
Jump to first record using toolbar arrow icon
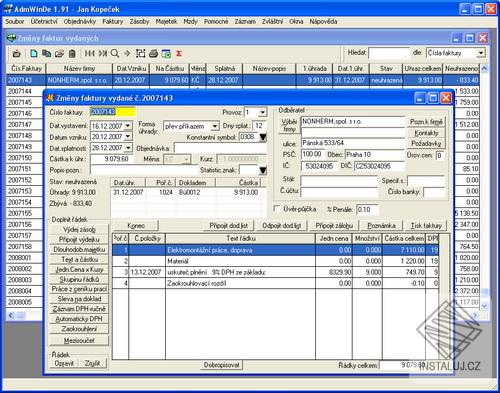89,53
